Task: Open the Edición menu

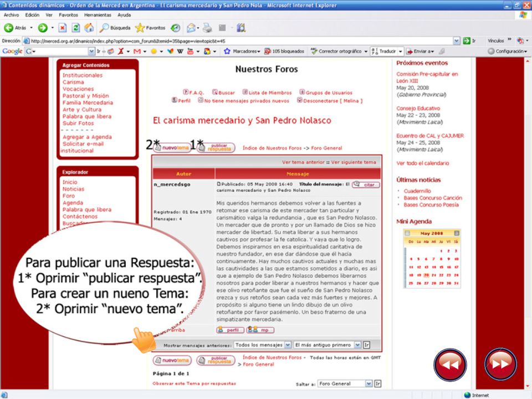Action: 32,15
